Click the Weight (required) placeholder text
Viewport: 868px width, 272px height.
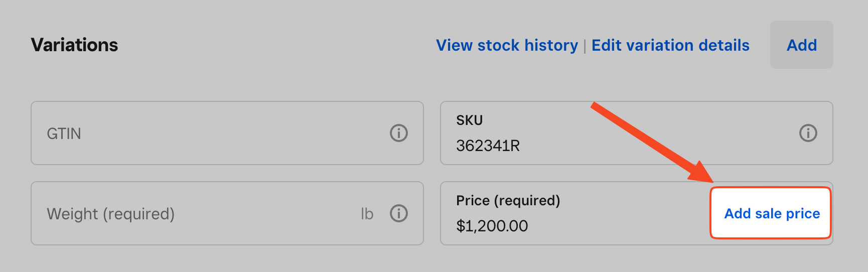pyautogui.click(x=110, y=214)
